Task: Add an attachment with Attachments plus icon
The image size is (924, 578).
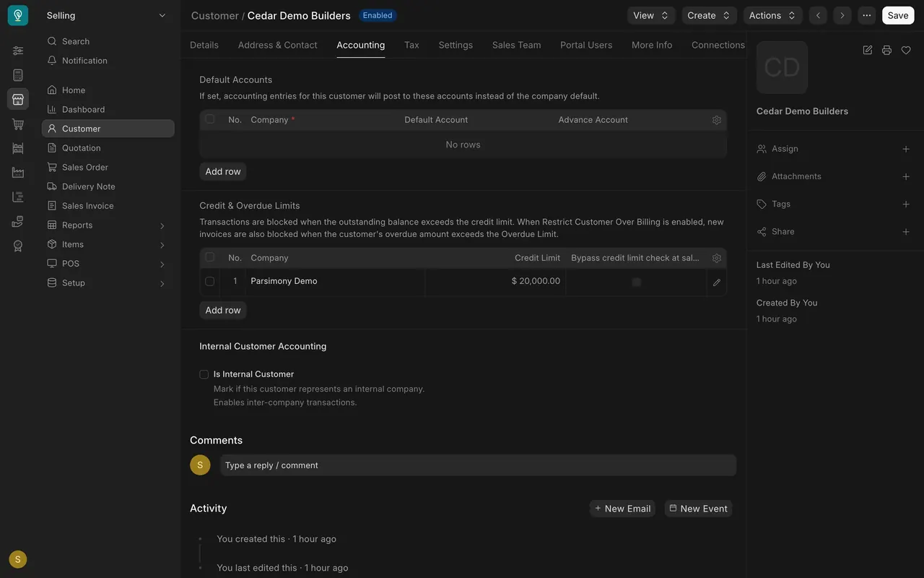Action: [906, 176]
